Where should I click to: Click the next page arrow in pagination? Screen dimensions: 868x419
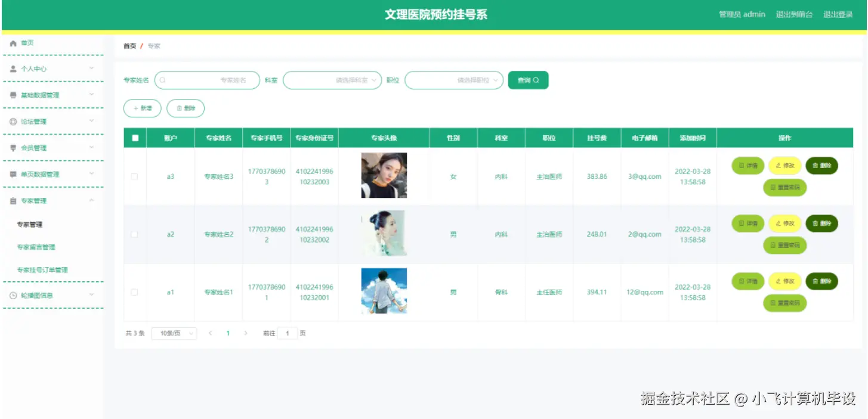(x=246, y=334)
